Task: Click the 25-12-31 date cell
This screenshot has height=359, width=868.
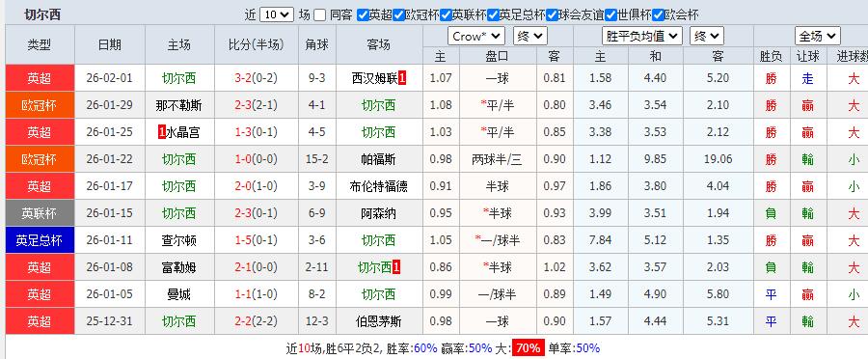Action: [x=110, y=321]
